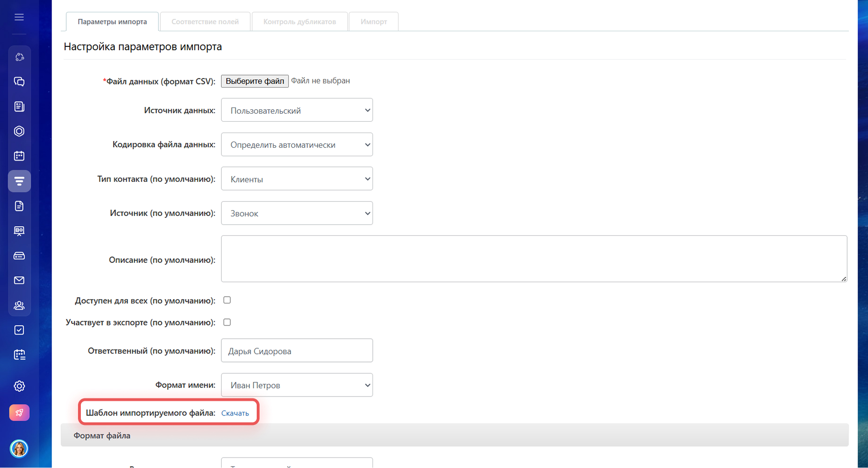The width and height of the screenshot is (868, 468).
Task: Click the 'Описание' text area
Action: [533, 259]
